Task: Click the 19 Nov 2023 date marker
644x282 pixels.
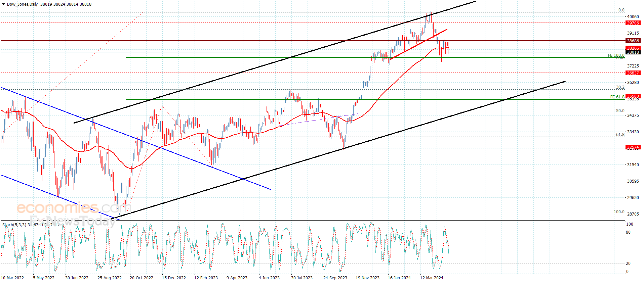Action: pos(367,278)
